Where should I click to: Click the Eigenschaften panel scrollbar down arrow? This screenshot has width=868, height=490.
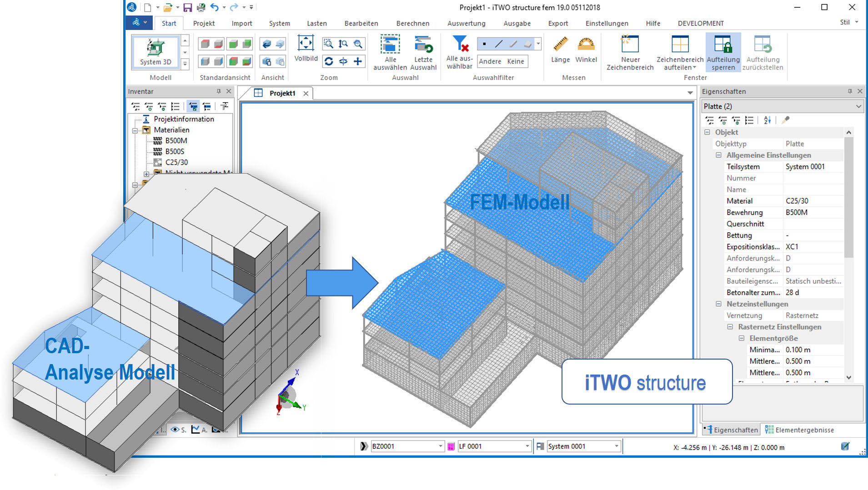tap(848, 377)
